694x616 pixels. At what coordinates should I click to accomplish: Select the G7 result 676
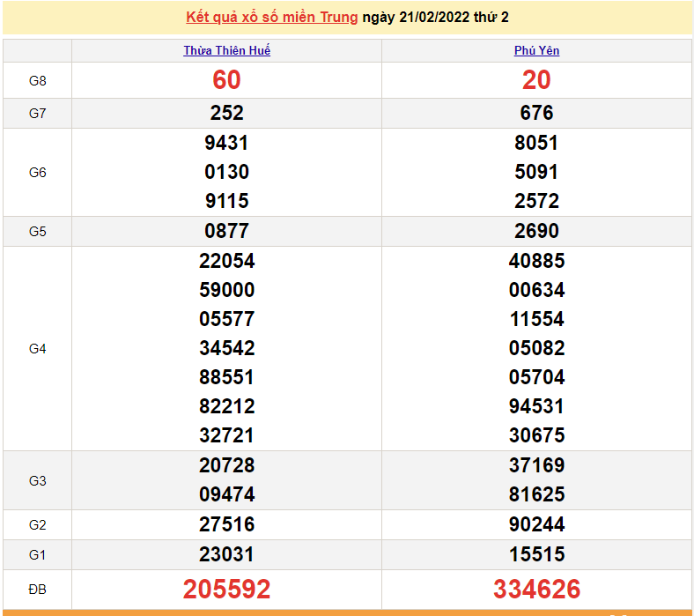point(536,113)
